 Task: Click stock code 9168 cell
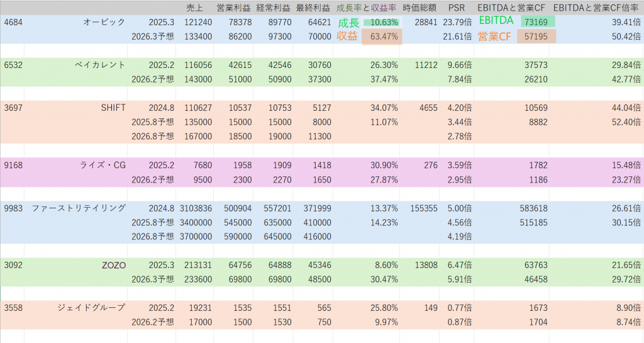pyautogui.click(x=13, y=165)
